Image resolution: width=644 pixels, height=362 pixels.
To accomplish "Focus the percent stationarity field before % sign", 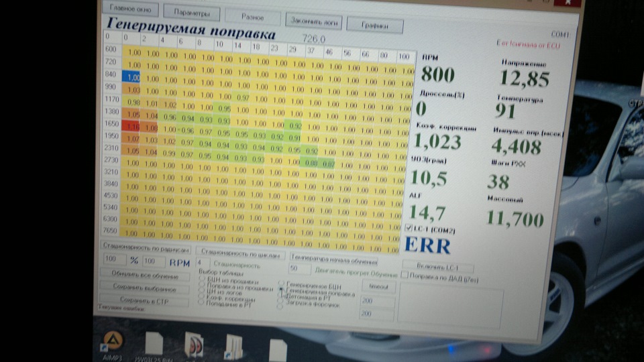I will [x=114, y=259].
